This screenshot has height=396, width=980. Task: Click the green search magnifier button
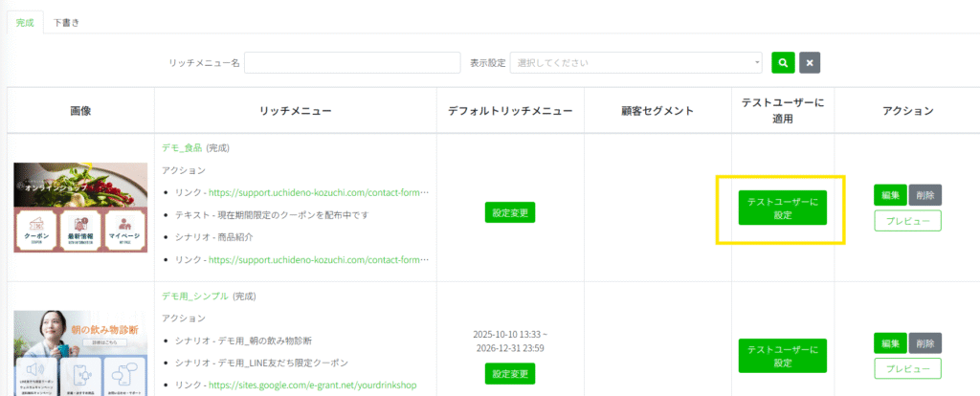783,63
